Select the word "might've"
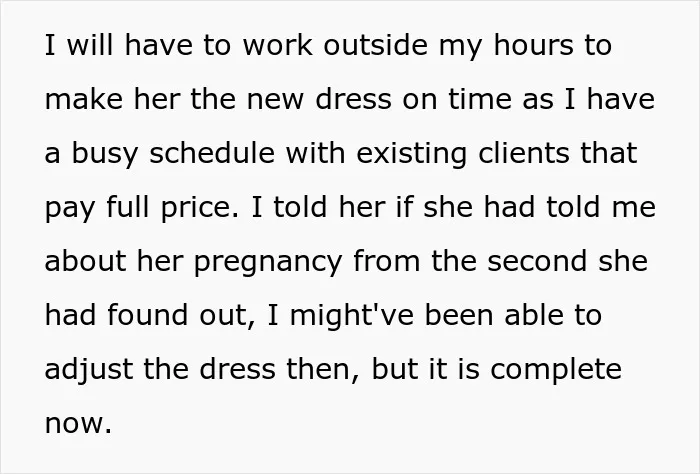The width and height of the screenshot is (700, 474). tap(351, 316)
